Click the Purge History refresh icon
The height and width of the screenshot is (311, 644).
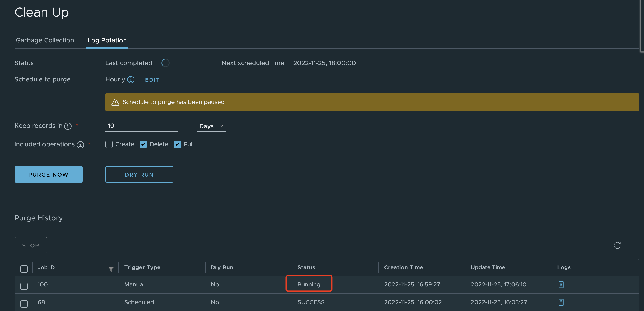pos(617,245)
